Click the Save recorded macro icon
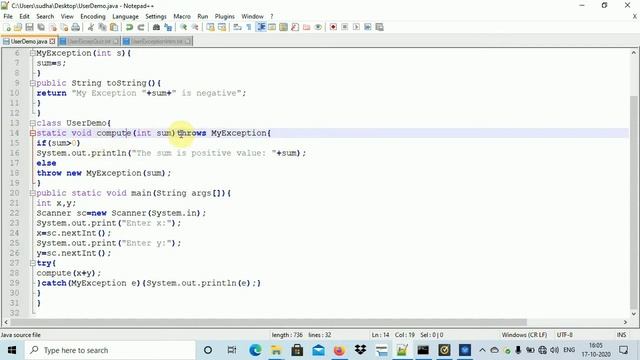This screenshot has height=360, width=640. [x=379, y=27]
